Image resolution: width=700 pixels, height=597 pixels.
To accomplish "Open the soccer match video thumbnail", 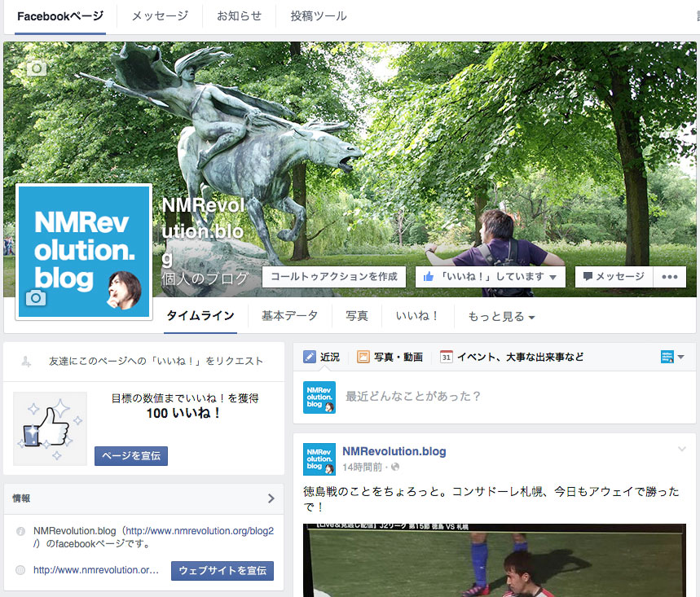I will click(x=495, y=560).
